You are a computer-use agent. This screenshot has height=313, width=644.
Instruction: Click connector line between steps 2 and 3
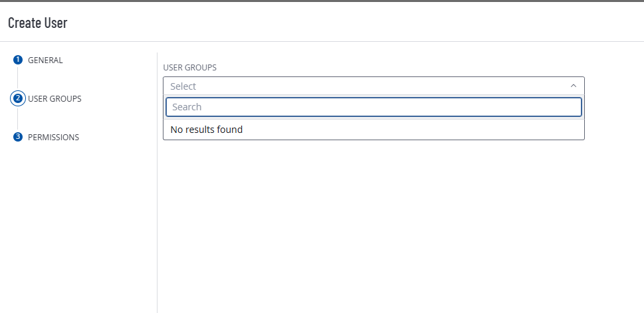click(18, 118)
